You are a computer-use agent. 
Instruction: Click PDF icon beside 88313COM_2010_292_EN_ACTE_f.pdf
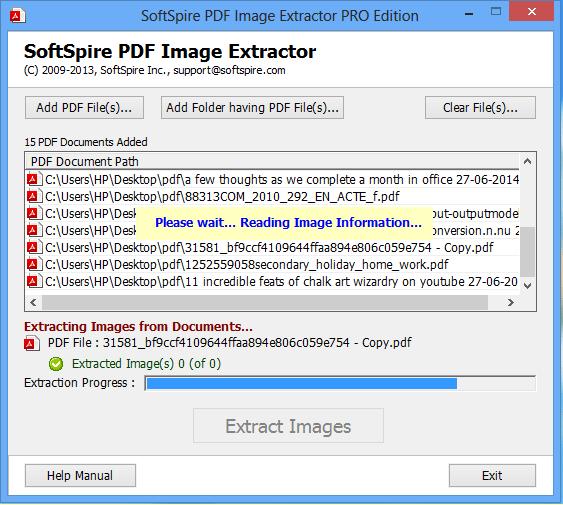[x=34, y=196]
